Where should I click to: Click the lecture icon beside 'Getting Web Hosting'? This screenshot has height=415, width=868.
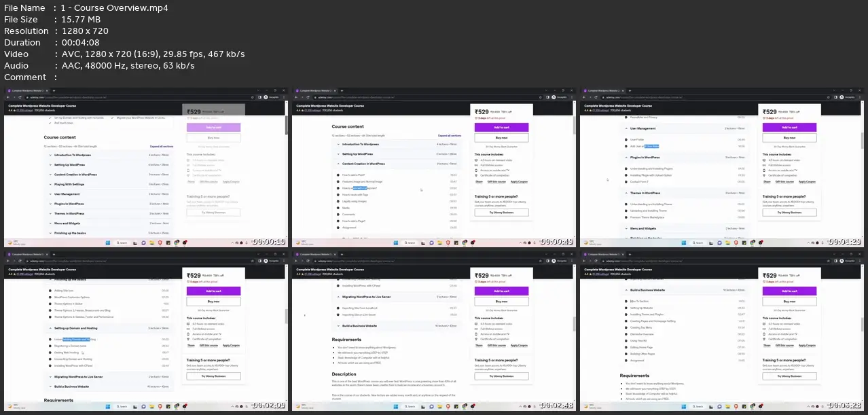50,353
